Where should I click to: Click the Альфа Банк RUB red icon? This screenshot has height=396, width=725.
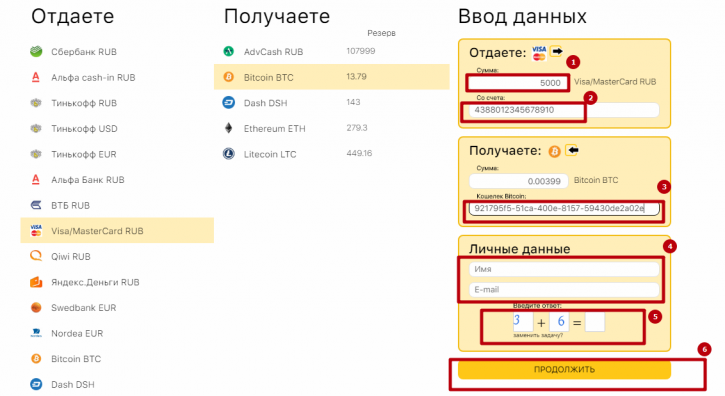(36, 179)
